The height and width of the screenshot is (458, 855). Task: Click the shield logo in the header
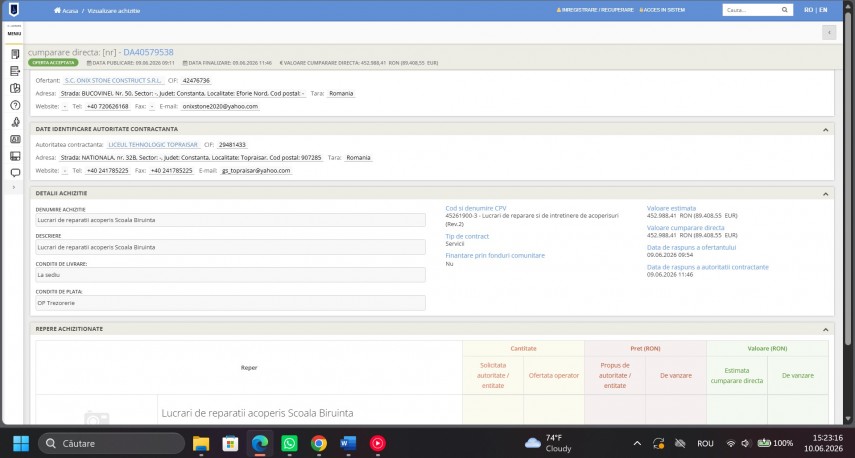click(x=14, y=9)
